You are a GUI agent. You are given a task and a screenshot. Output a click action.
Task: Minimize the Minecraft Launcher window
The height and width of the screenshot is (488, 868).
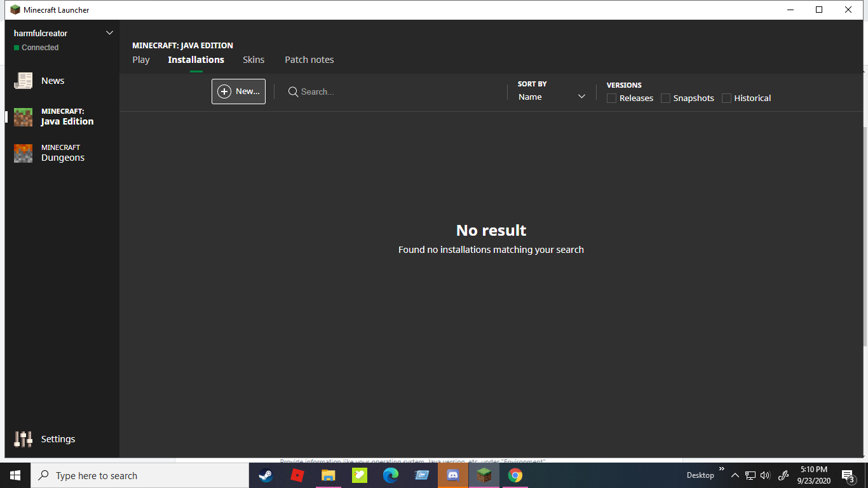coord(790,10)
